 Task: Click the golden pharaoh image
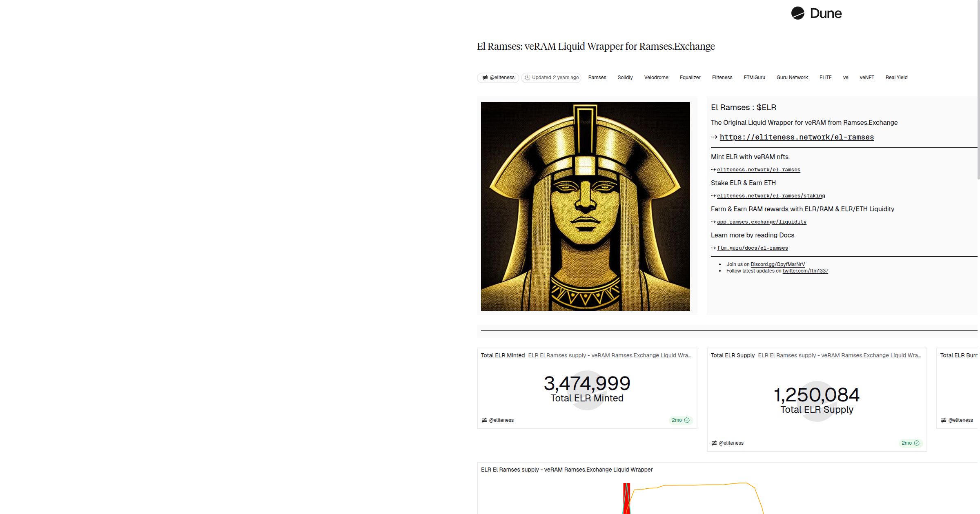(x=585, y=206)
